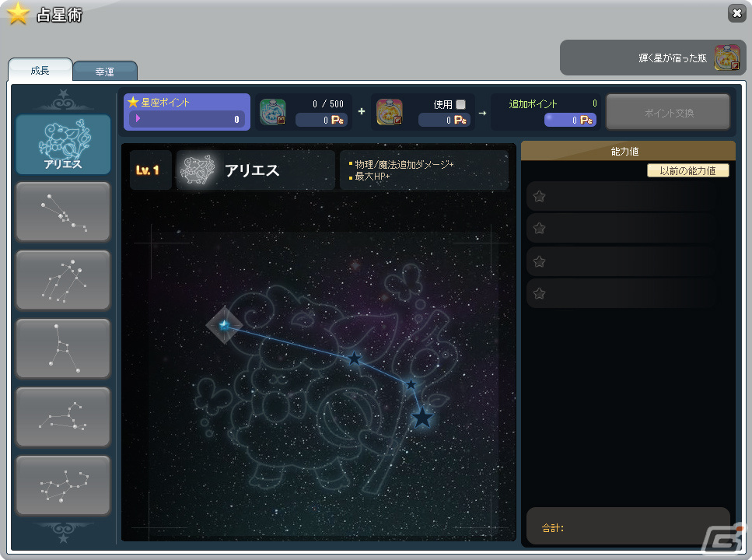The width and height of the screenshot is (752, 560).
Task: Click the 追加ポイント blue progress bar
Action: tap(570, 120)
